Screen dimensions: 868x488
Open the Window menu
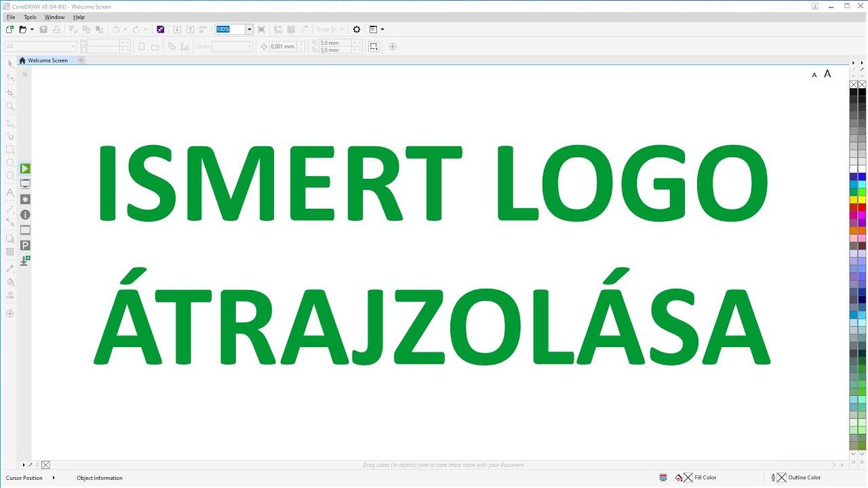[55, 17]
